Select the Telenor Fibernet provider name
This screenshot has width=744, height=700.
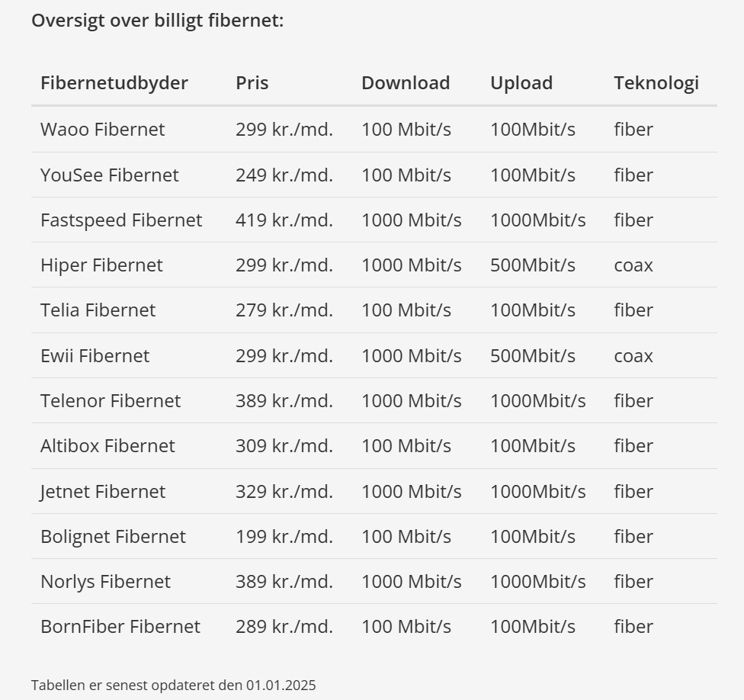(x=111, y=401)
